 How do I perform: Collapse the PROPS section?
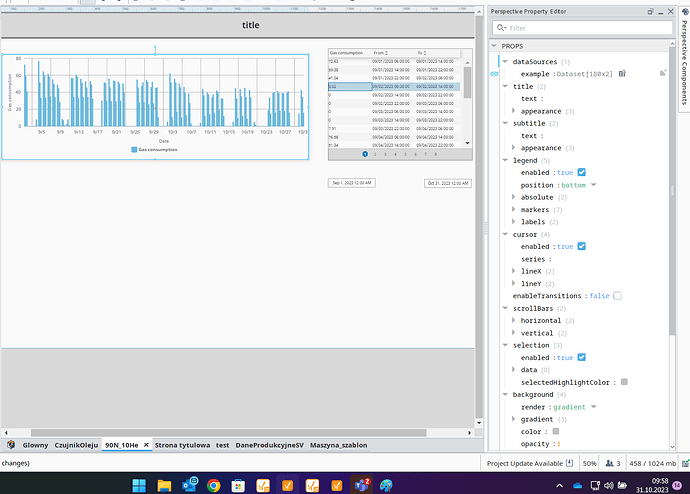click(494, 46)
